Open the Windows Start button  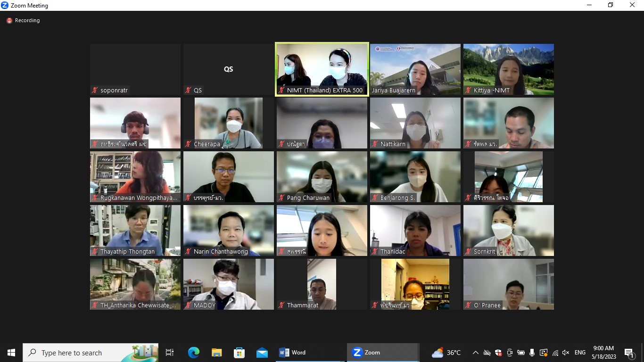pyautogui.click(x=11, y=353)
